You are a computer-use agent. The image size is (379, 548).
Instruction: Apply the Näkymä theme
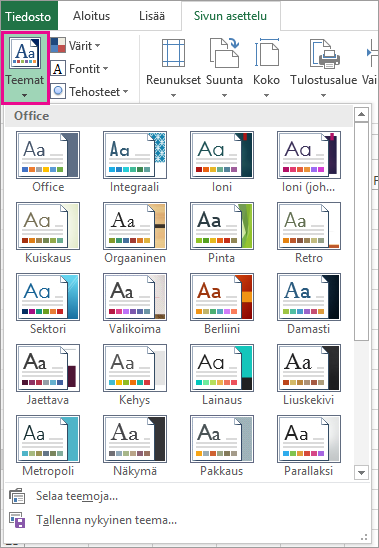(x=135, y=446)
